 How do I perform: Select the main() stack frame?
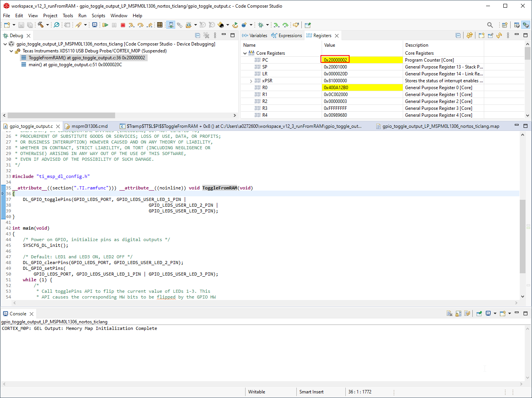(x=75, y=65)
